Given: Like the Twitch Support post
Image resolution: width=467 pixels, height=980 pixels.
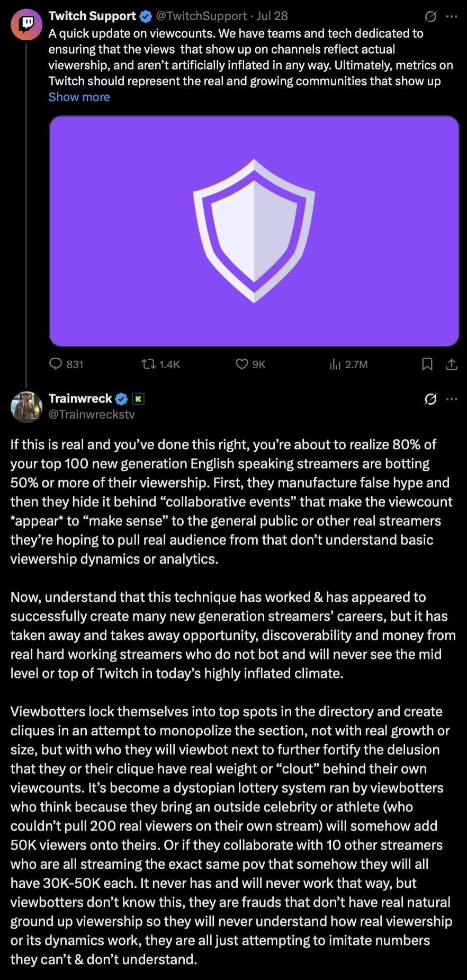Looking at the screenshot, I should [242, 364].
